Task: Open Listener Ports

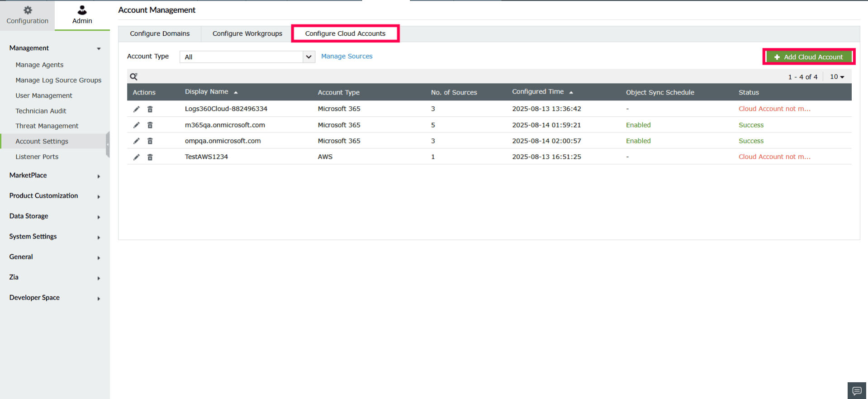Action: click(x=37, y=157)
